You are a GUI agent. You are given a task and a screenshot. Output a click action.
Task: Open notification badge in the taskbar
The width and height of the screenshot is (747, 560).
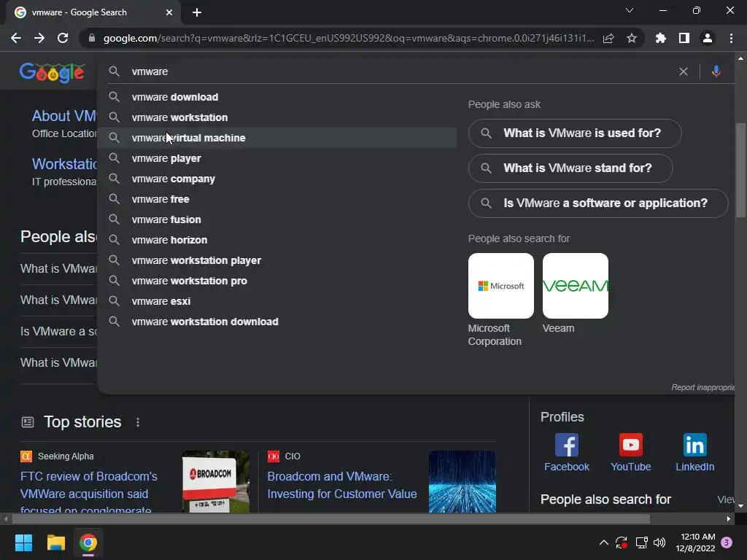pos(727,542)
